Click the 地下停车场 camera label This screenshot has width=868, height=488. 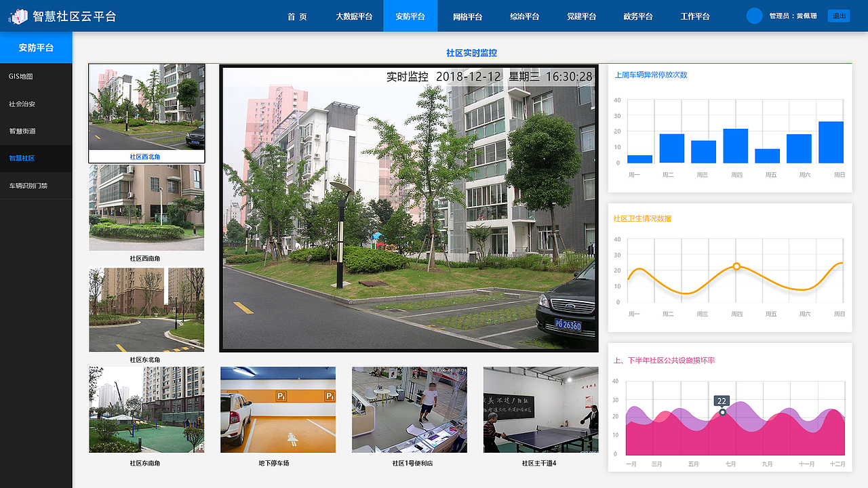click(x=274, y=463)
